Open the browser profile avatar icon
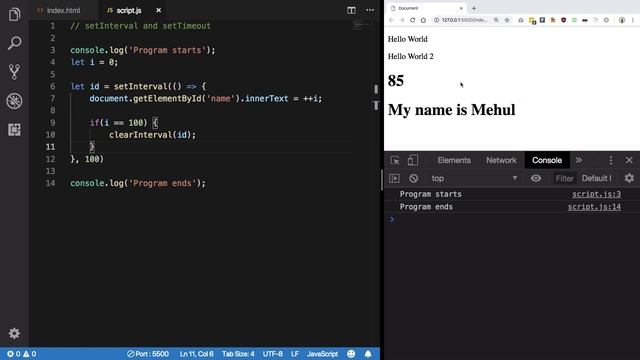 pyautogui.click(x=622, y=20)
